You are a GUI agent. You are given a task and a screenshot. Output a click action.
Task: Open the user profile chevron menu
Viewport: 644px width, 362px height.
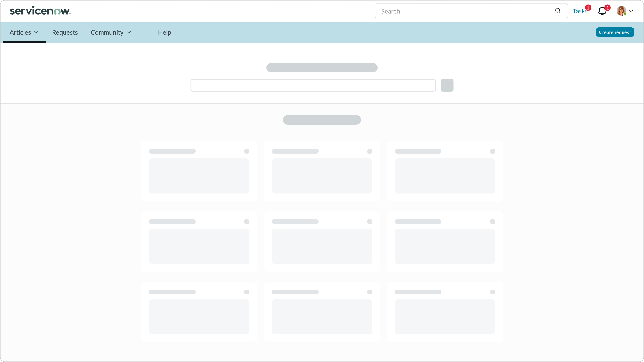pos(631,11)
